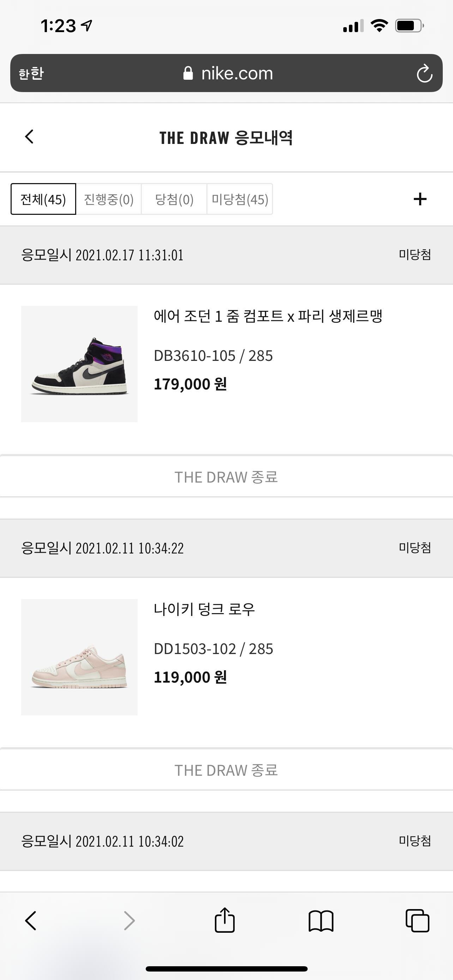Open the pink Nike Dunk Low thumbnail
Screen dimensions: 453x980
(x=79, y=657)
